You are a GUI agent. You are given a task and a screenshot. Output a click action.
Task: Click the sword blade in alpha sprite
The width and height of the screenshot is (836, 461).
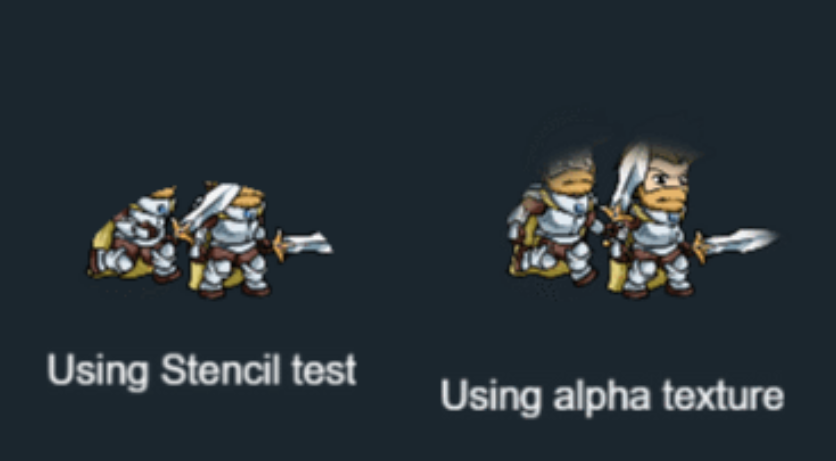[742, 241]
